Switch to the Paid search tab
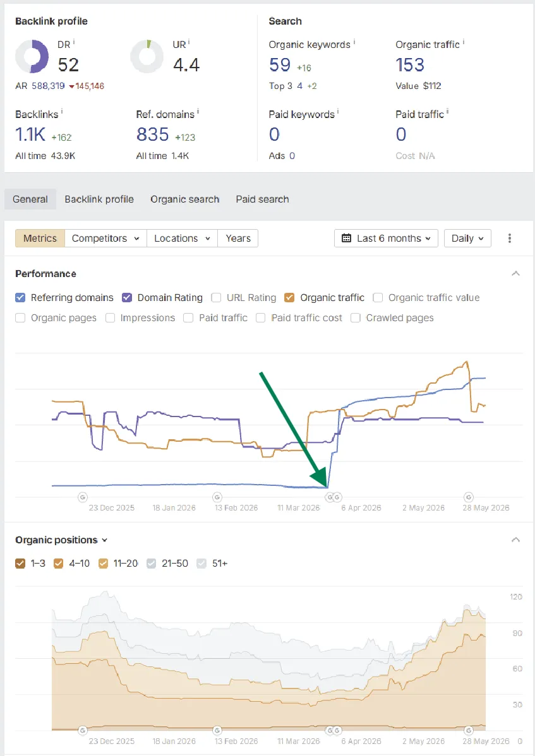This screenshot has width=535, height=756. (262, 199)
